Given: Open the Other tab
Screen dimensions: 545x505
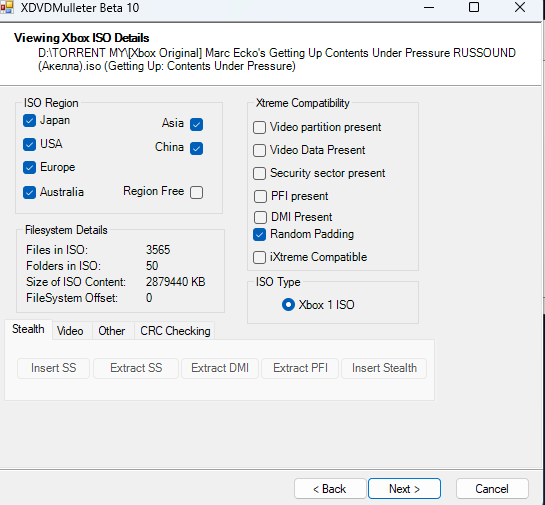Looking at the screenshot, I should 112,331.
